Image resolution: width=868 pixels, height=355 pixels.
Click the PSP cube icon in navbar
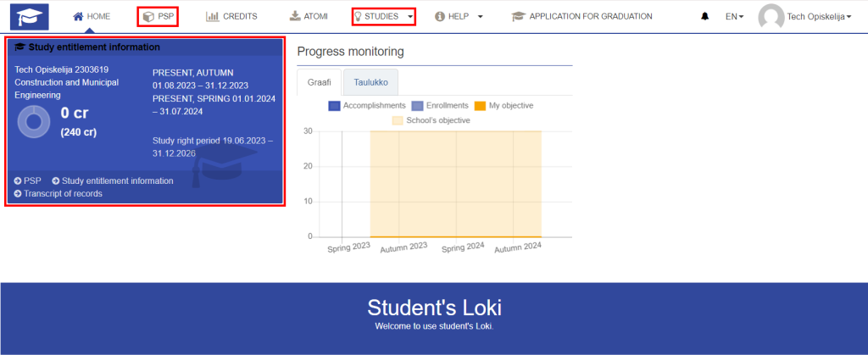147,17
